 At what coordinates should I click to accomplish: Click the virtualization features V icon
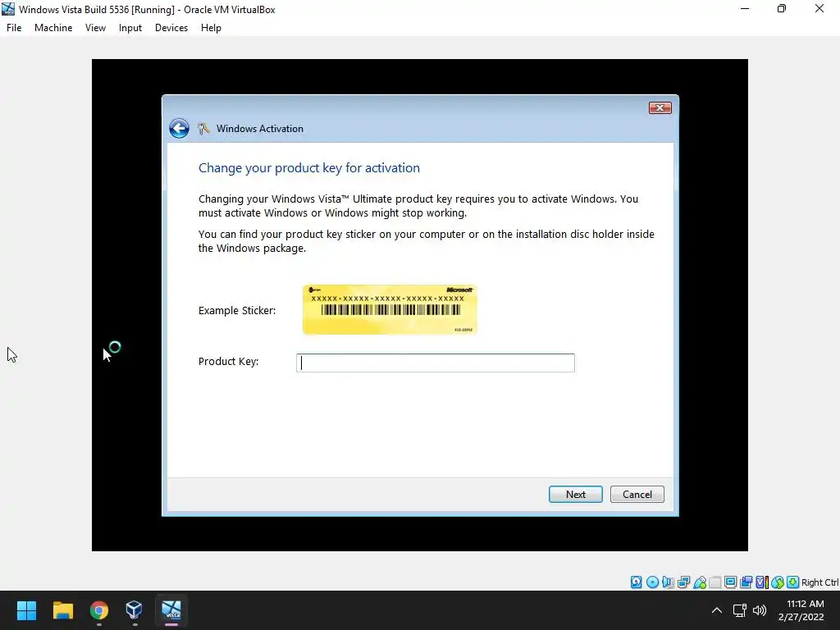(x=761, y=582)
